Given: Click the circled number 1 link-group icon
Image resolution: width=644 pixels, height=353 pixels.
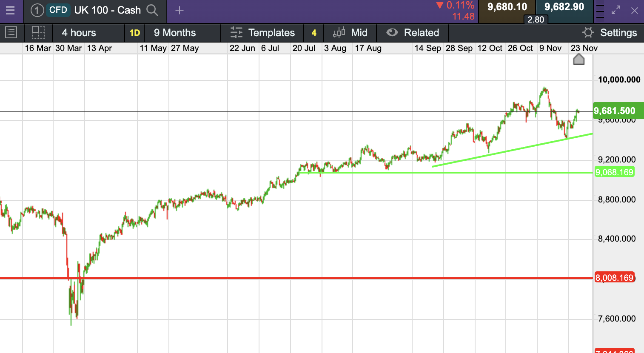Looking at the screenshot, I should [x=37, y=10].
